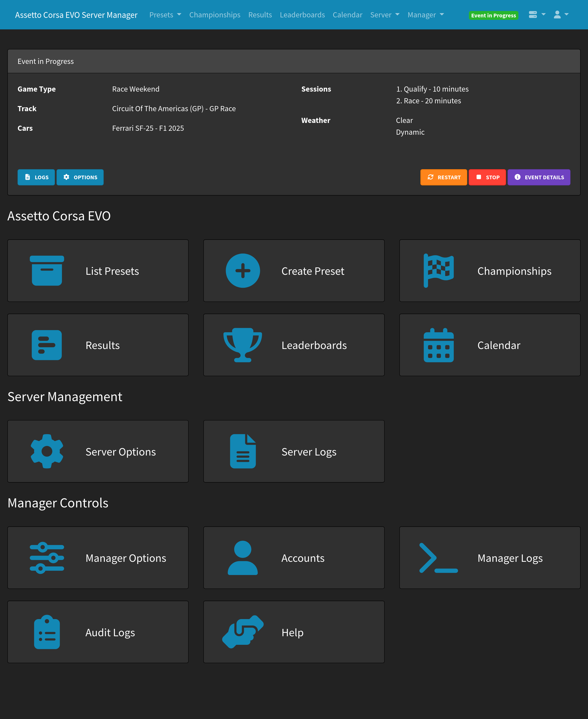
Task: Click the Assetto Corsa EVO Server Manager brand
Action: click(x=76, y=15)
